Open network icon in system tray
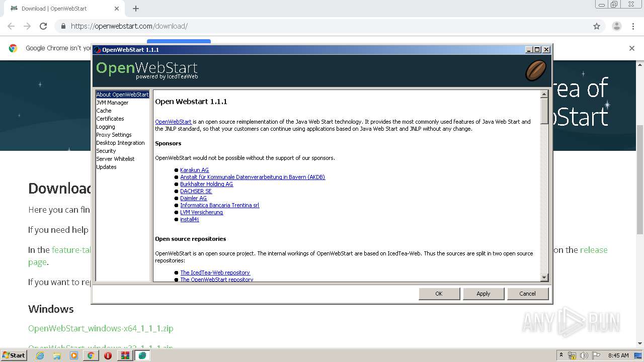Screen dimensions: 644x362 [572, 355]
